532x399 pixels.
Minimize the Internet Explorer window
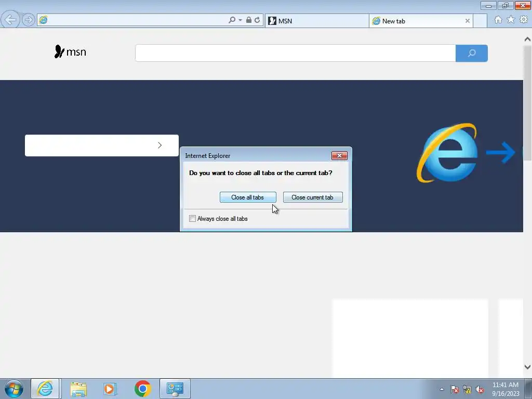coord(488,5)
